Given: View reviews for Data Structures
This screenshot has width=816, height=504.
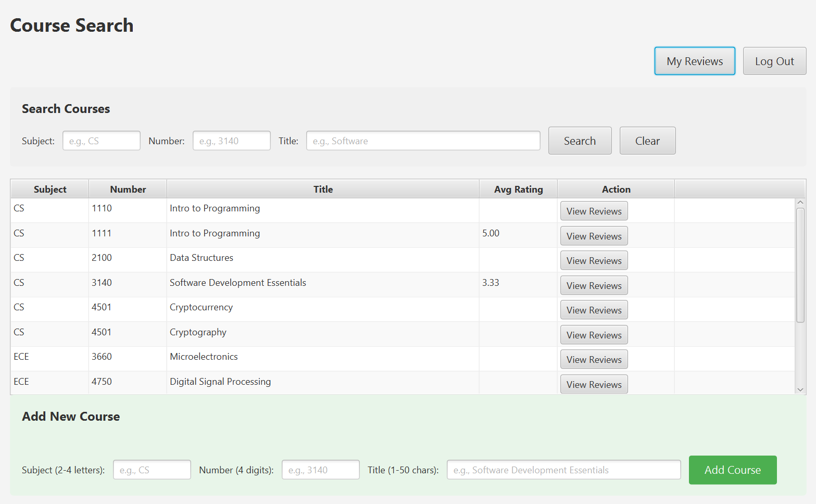Looking at the screenshot, I should [x=594, y=261].
